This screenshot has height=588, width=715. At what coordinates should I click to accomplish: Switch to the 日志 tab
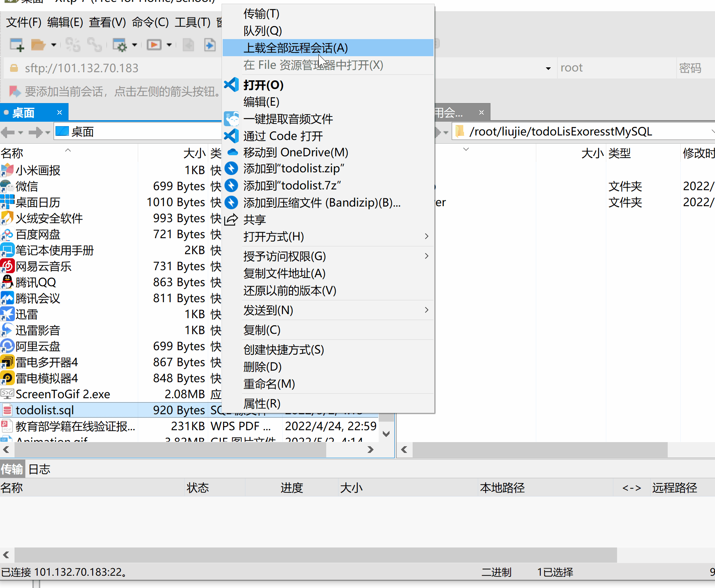click(39, 469)
